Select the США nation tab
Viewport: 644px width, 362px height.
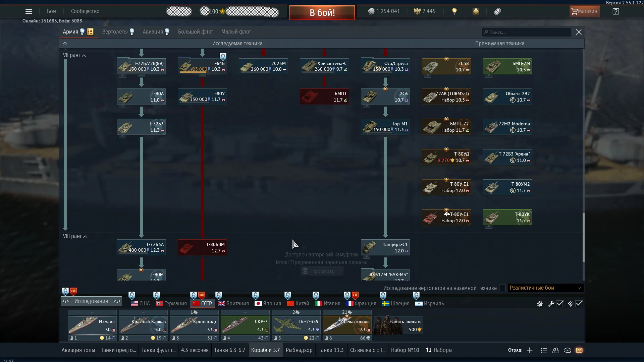coord(140,304)
